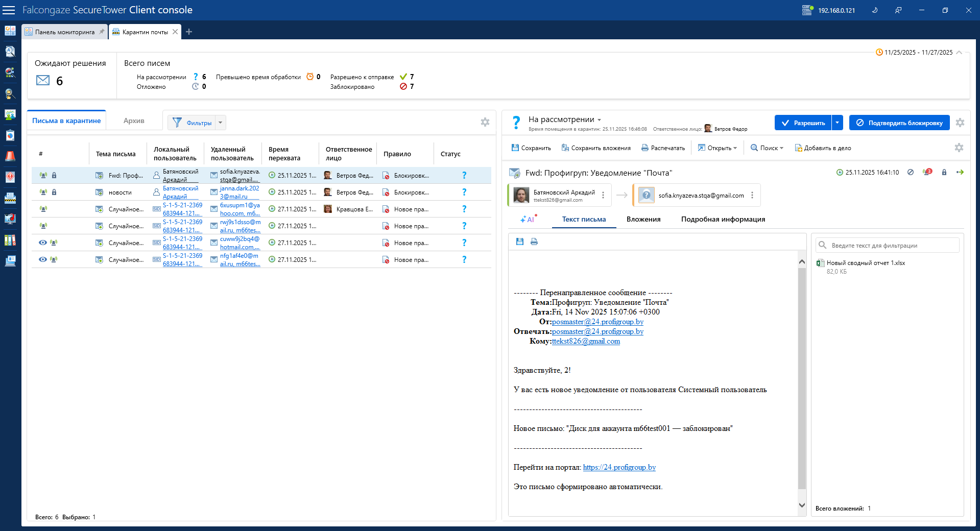Toggle the eye icon on the cuww9j2bq4 row

click(x=43, y=243)
